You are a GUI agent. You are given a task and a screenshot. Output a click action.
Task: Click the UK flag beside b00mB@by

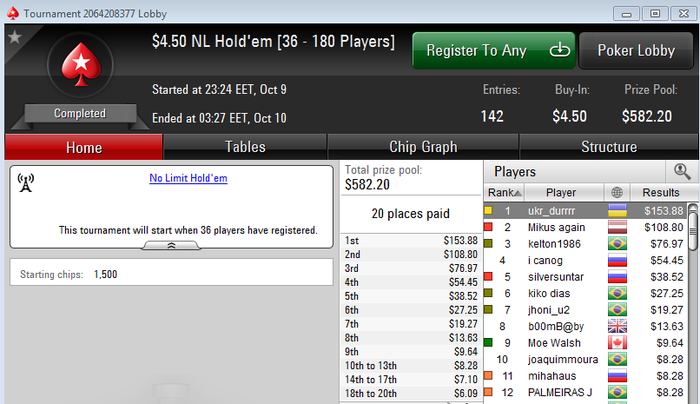pyautogui.click(x=617, y=326)
